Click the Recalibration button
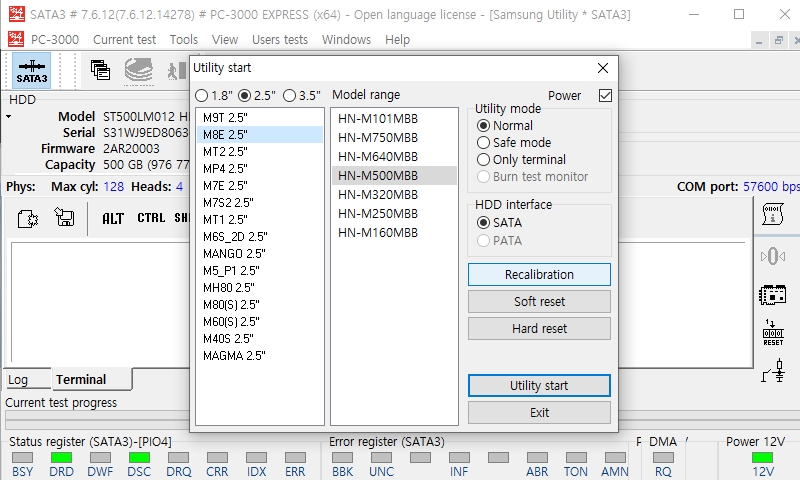This screenshot has width=800, height=480. (539, 274)
